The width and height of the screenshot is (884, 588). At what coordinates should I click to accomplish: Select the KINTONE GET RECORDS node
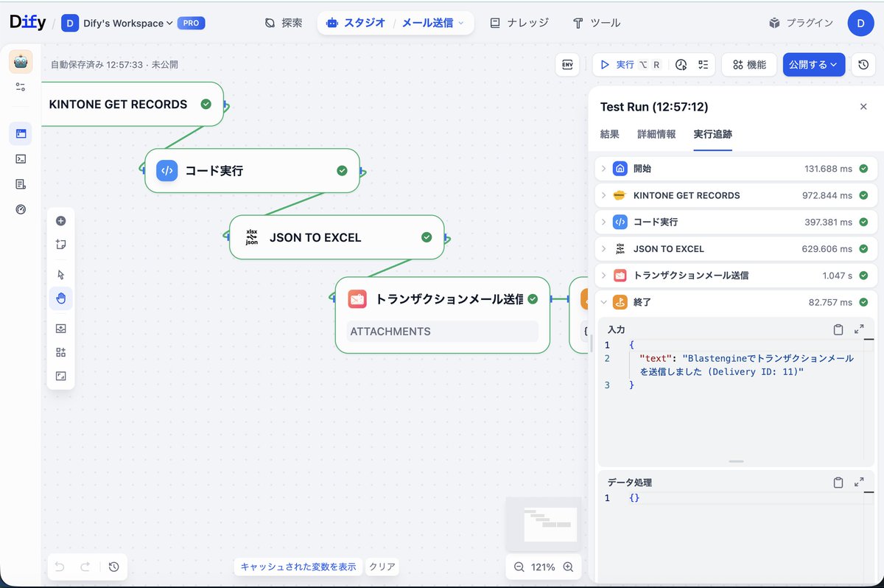[x=133, y=104]
